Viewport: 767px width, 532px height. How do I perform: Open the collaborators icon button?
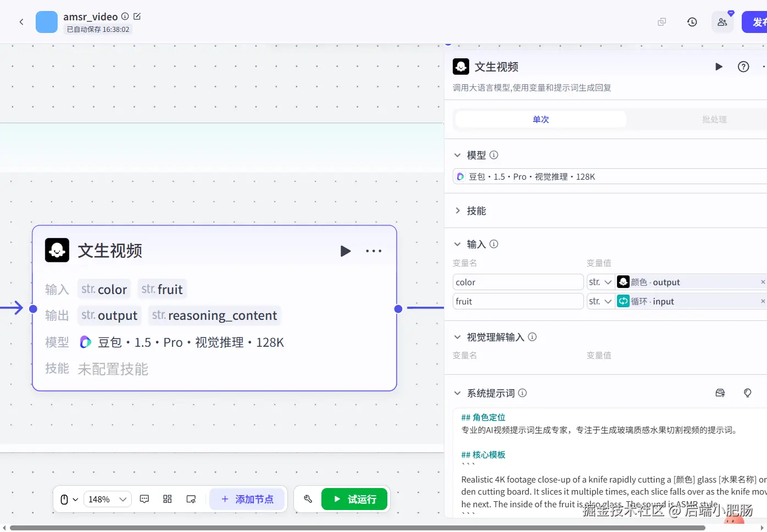point(722,22)
